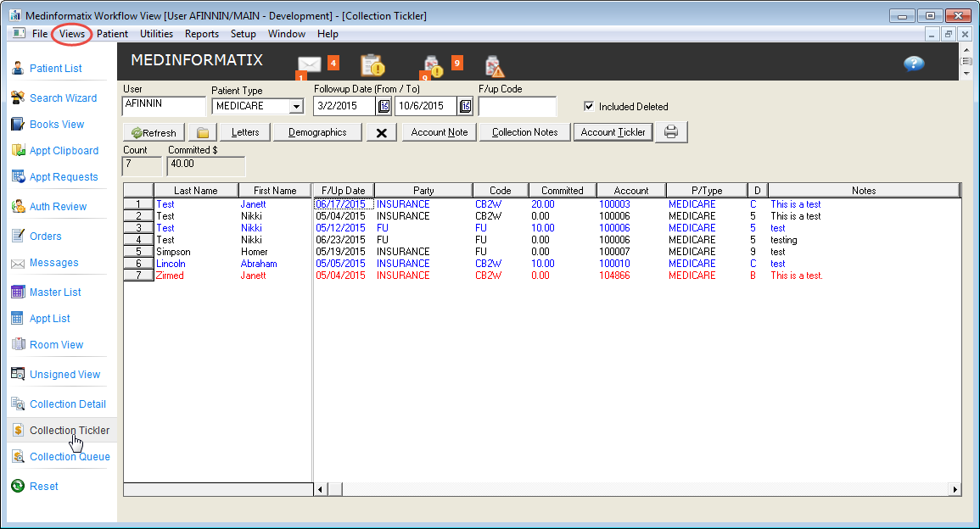Click the folder icon button beside Refresh
Screen dimensions: 980x529
pos(202,133)
